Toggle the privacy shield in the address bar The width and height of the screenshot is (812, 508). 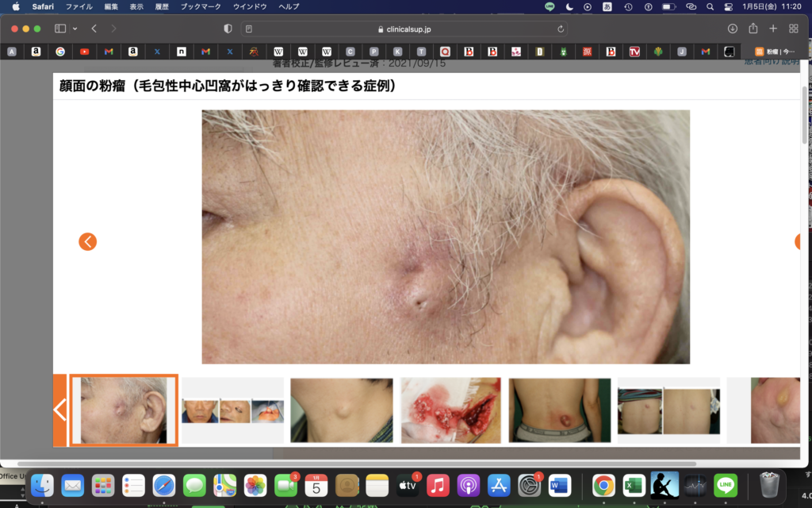coord(228,28)
